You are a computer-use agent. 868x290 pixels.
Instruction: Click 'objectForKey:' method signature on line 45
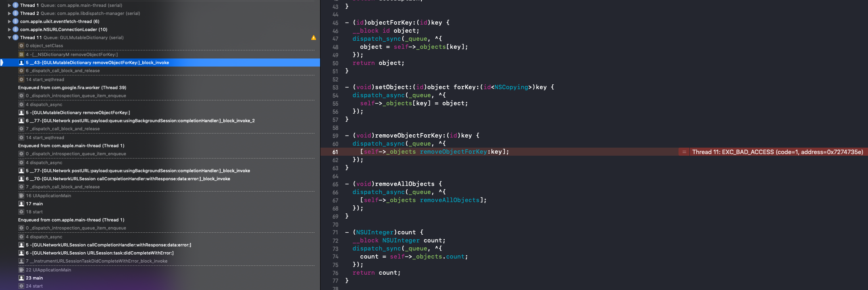(x=391, y=23)
